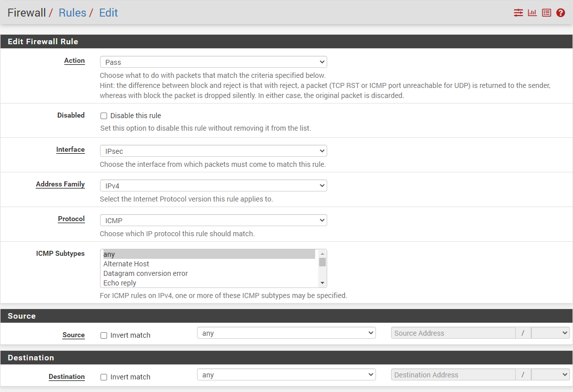Open the Destination subnet mask dropdown
Viewport: 573px width, 392px height.
tap(550, 375)
